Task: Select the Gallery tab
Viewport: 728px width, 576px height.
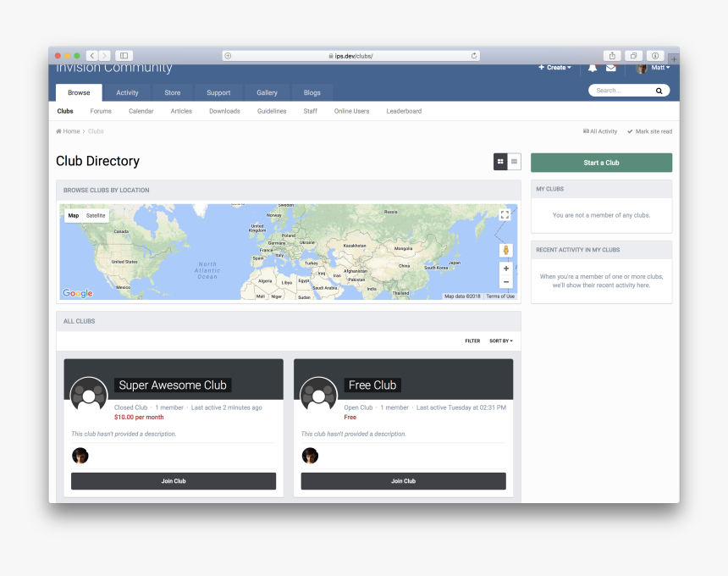Action: (x=267, y=92)
